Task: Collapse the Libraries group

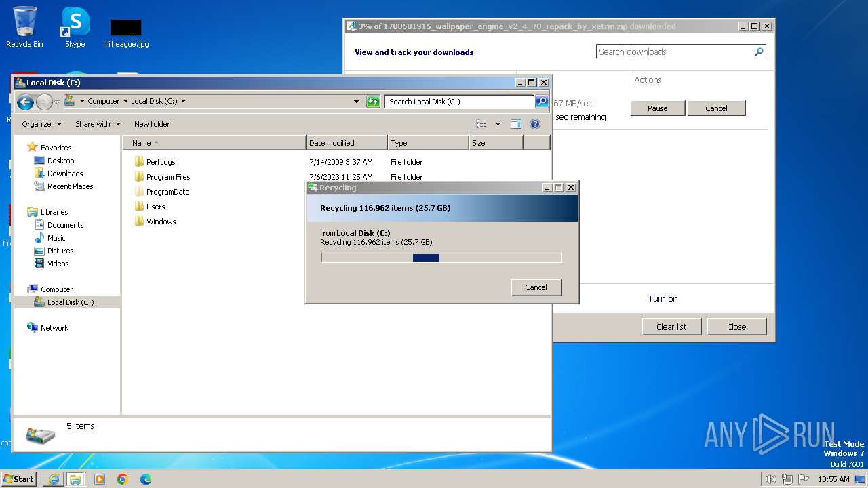Action: 54,212
